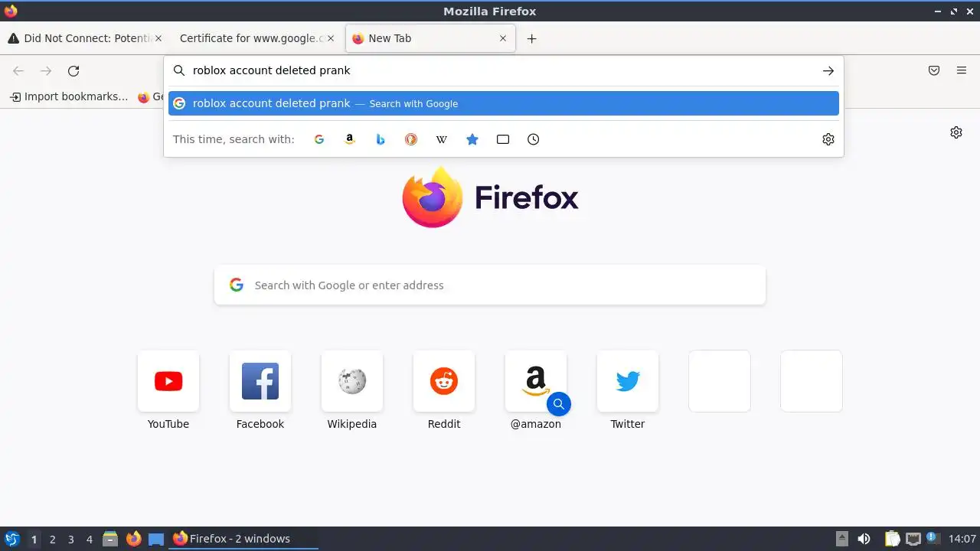Switch to workspace 4 in taskbar
This screenshot has height=551, width=980.
[89, 540]
